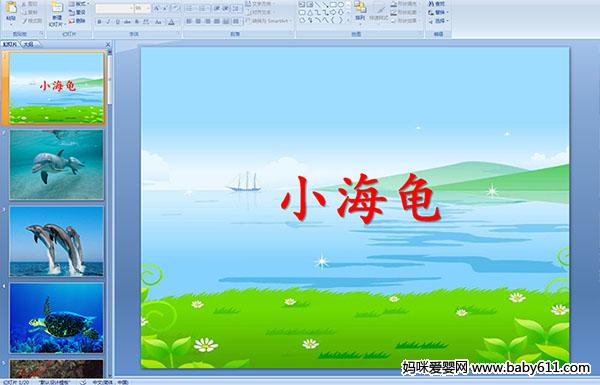This screenshot has height=385, width=600.
Task: Click the Clear Formatting eraser icon
Action: [176, 8]
